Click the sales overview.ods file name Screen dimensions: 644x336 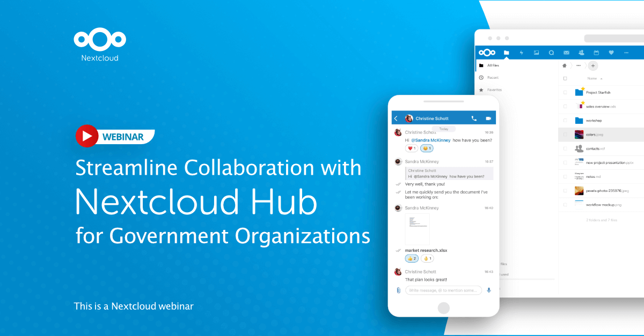(601, 107)
